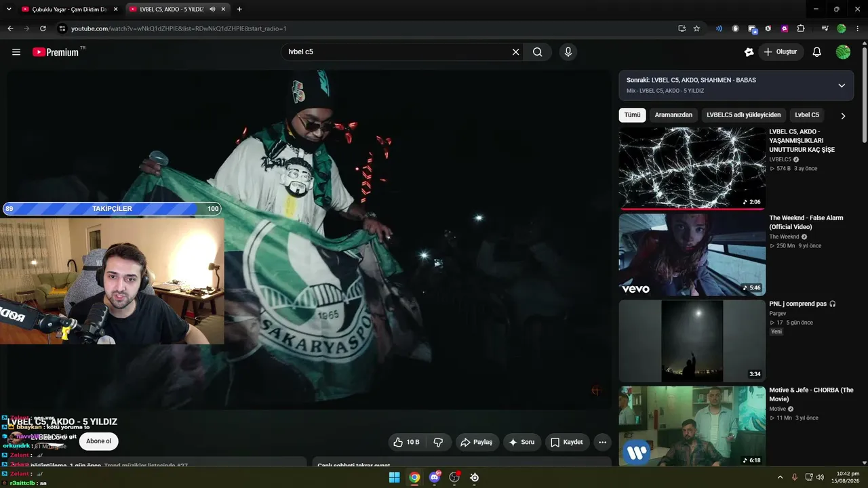
Task: Like the video with thumbs up
Action: coord(406,442)
